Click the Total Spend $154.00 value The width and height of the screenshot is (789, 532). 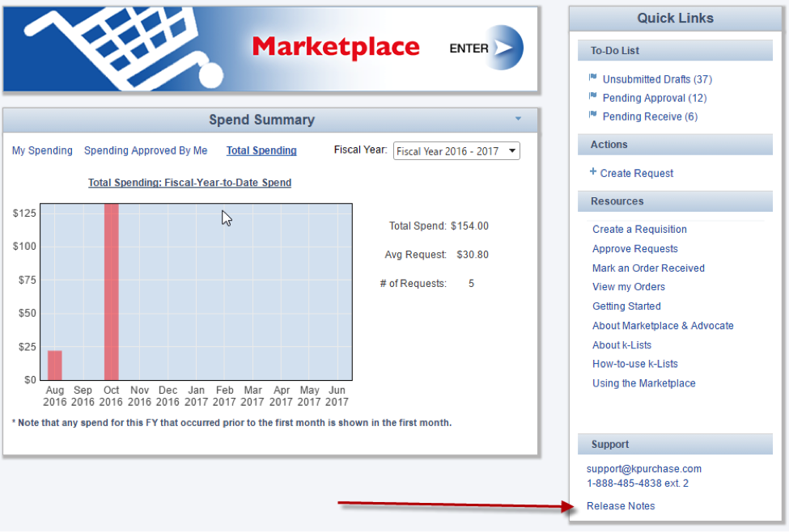point(469,226)
